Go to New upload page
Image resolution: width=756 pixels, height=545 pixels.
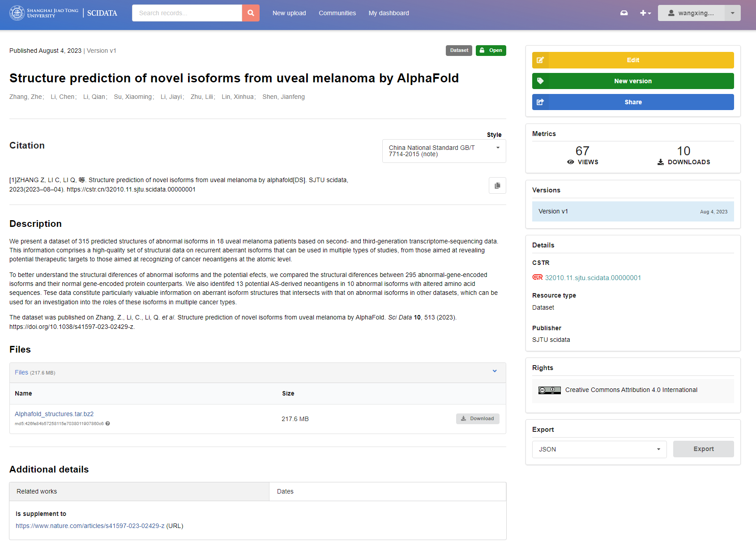pyautogui.click(x=289, y=13)
